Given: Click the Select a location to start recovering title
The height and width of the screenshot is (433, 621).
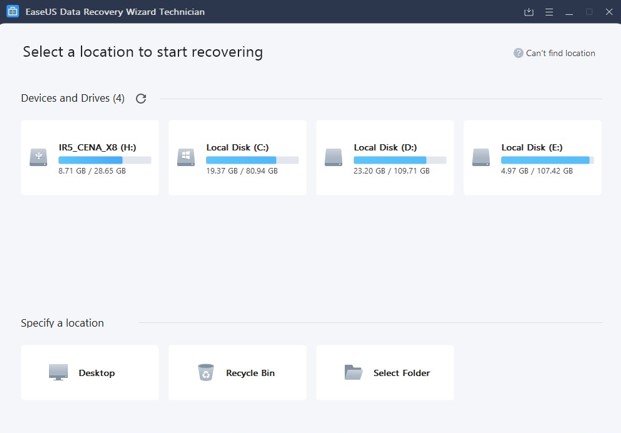Looking at the screenshot, I should (143, 52).
